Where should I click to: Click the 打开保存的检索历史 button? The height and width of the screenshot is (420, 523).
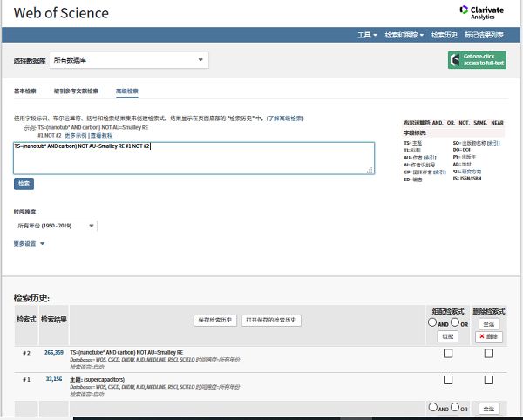pos(270,320)
